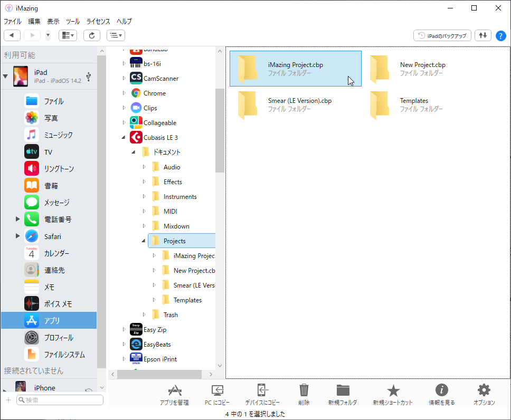The height and width of the screenshot is (420, 511).
Task: Collapse Cubasis LE 3 tree node
Action: [124, 138]
